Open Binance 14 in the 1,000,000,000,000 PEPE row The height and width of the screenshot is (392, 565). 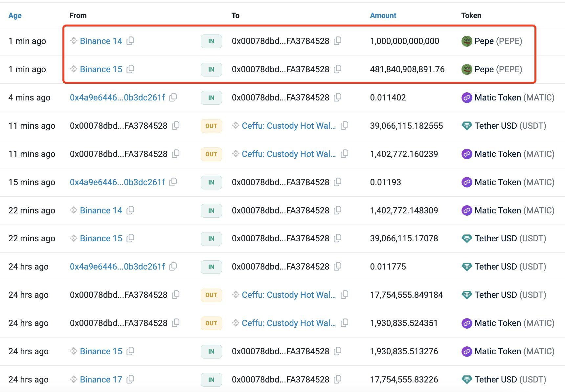coord(101,41)
